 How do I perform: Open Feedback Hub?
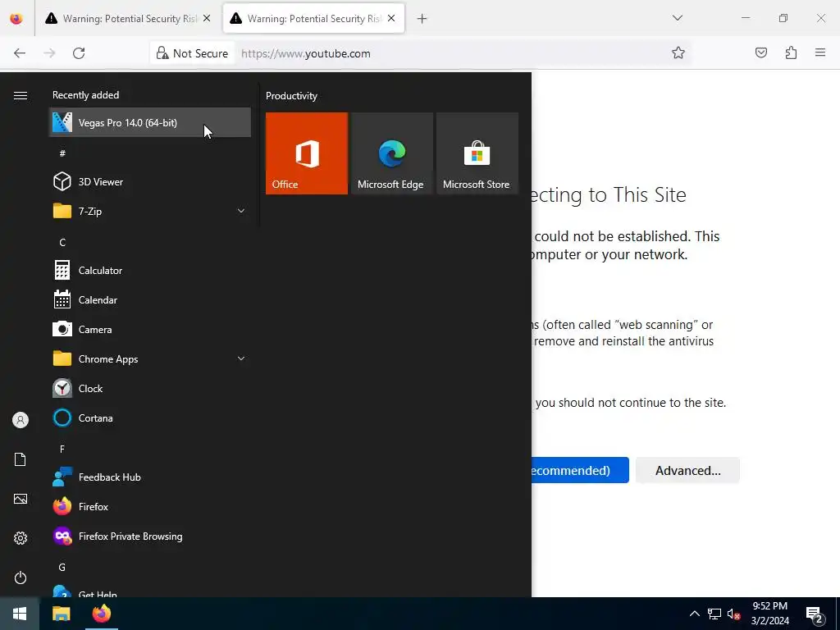tap(150, 477)
